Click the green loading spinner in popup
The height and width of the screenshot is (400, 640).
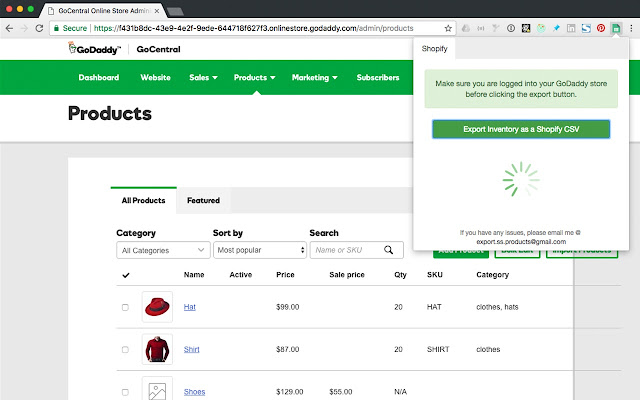point(521,179)
